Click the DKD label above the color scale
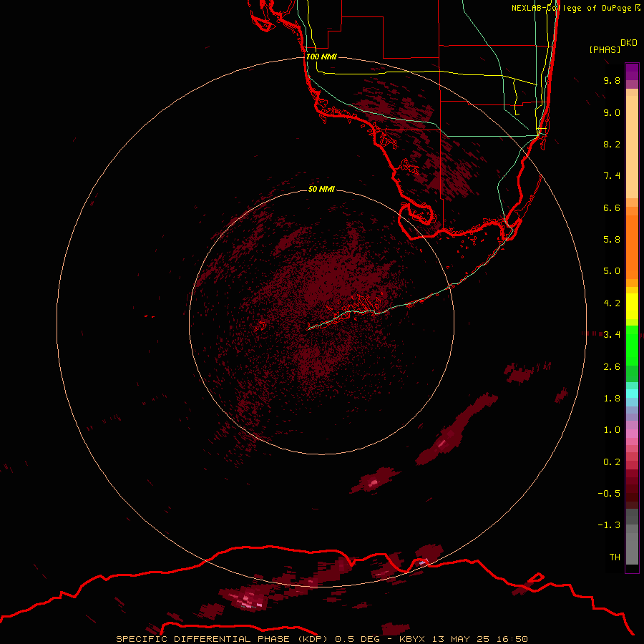Screen dimensions: 644x644 (x=629, y=42)
